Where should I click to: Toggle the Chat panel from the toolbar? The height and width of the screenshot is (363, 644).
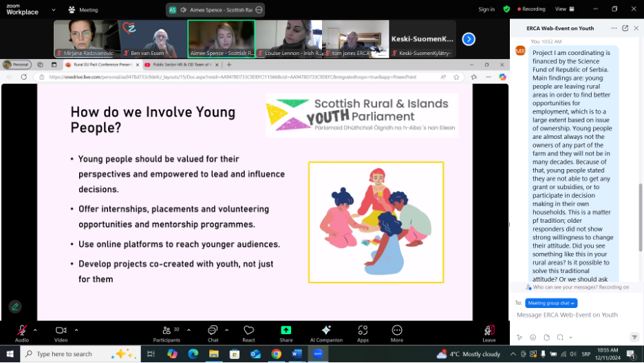[213, 331]
